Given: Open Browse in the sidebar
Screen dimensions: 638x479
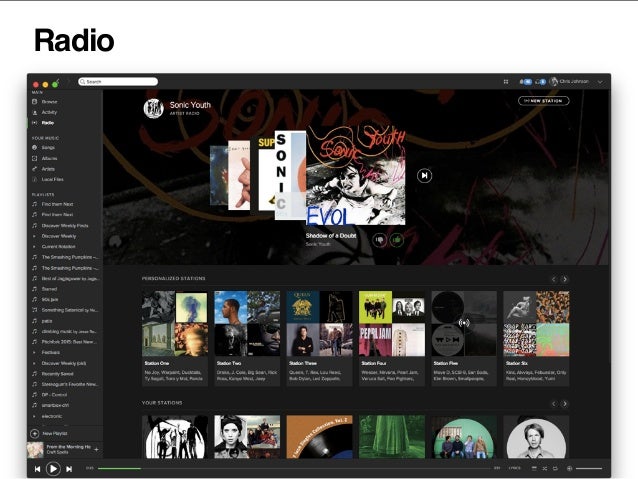Looking at the screenshot, I should [x=49, y=102].
